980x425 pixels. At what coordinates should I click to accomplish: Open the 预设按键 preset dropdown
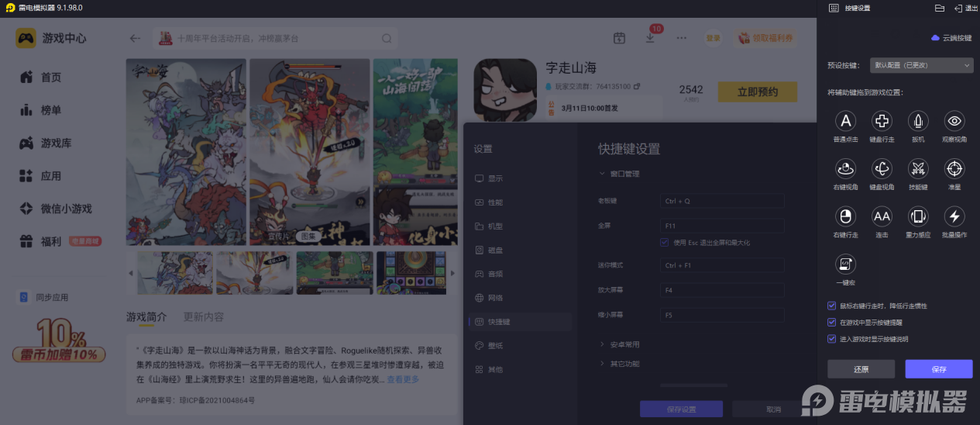click(x=921, y=66)
